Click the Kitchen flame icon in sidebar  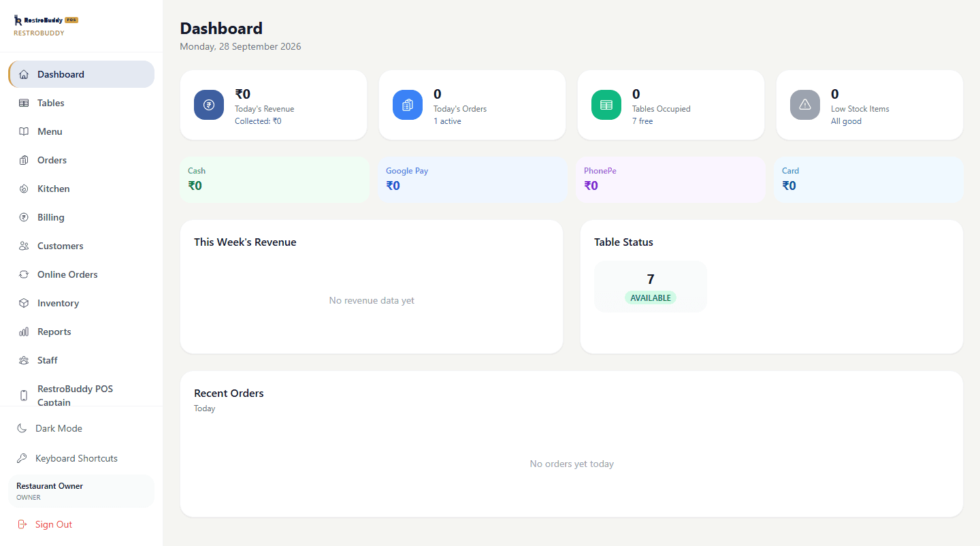tap(24, 189)
